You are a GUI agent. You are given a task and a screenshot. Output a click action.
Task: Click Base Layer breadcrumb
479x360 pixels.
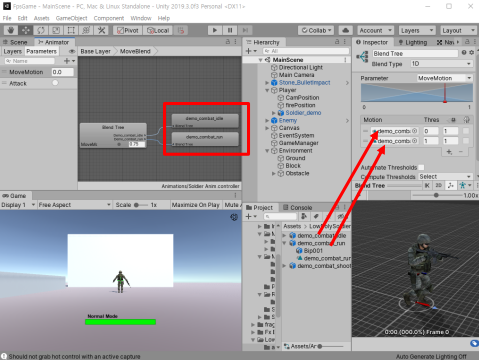[x=95, y=51]
